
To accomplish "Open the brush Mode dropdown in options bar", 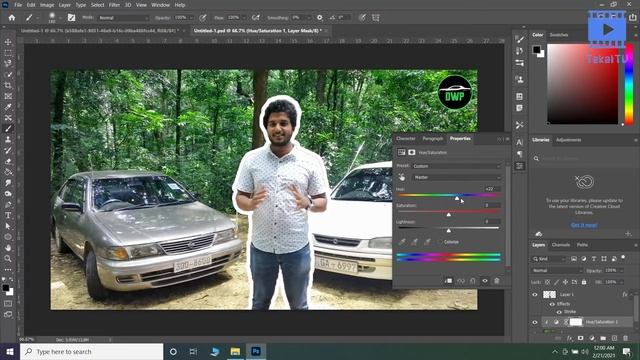I will tap(124, 18).
